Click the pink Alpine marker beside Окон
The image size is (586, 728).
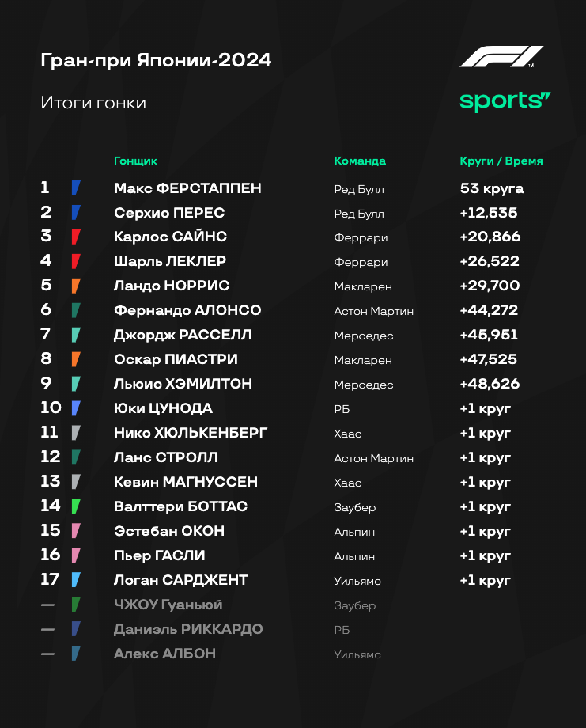tap(76, 531)
